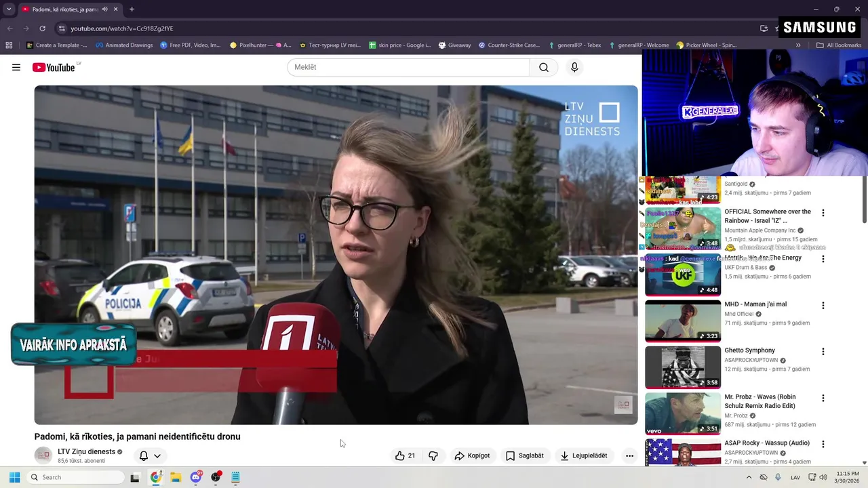Open LTV Ziņu dienests channel avatar
The width and height of the screenshot is (868, 488).
43,455
